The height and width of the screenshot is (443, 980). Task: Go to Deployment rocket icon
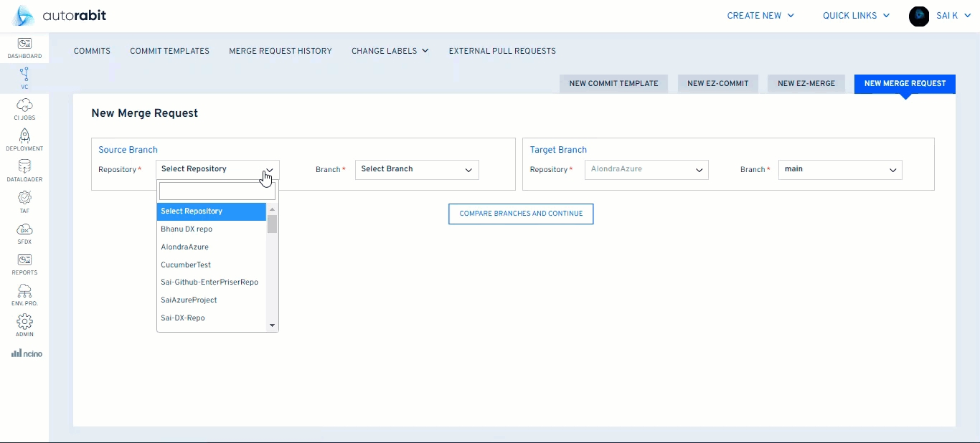[24, 137]
